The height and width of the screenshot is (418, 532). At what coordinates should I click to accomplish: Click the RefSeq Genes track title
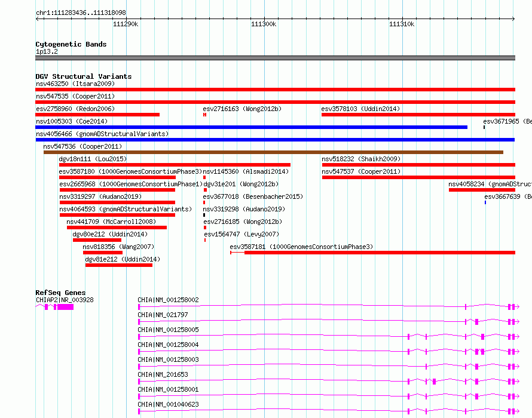(60, 293)
